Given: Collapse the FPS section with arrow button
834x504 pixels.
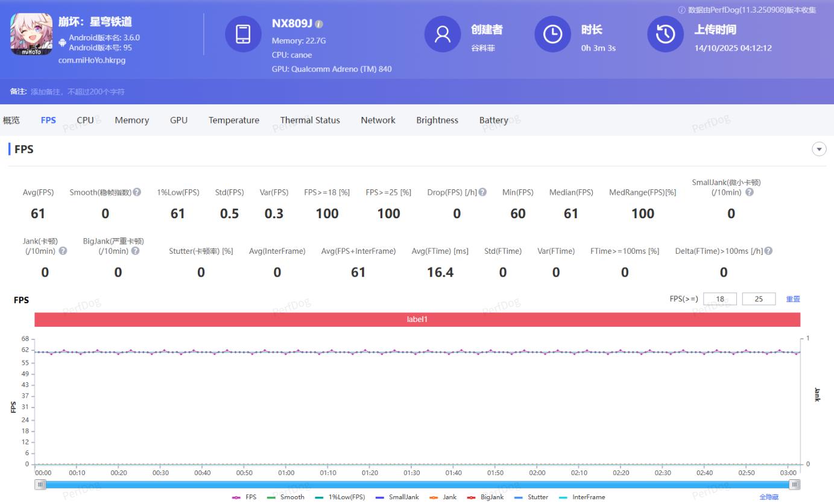Looking at the screenshot, I should [x=819, y=150].
